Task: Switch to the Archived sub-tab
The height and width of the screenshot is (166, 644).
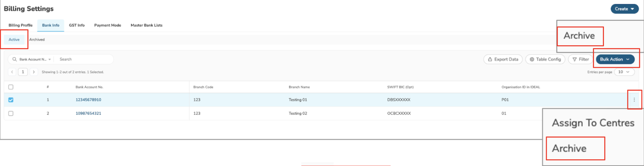Action: point(37,39)
